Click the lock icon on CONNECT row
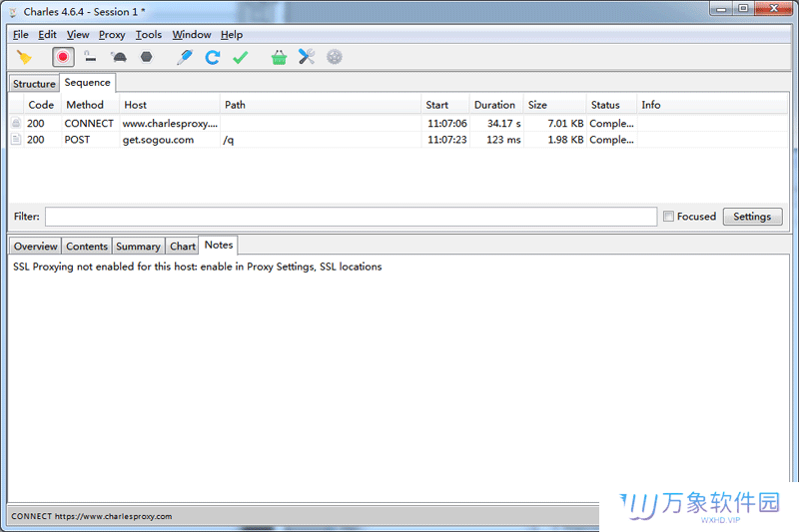The height and width of the screenshot is (532, 799). click(16, 123)
